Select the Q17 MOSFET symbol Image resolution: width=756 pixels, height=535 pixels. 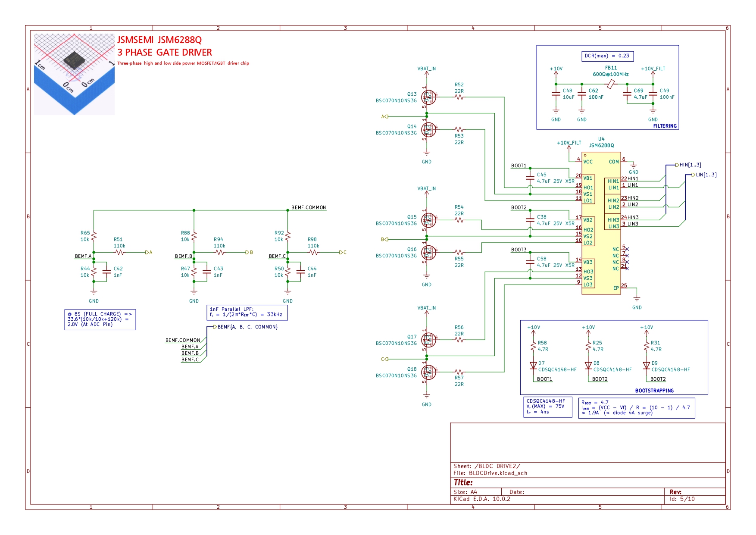tap(428, 340)
